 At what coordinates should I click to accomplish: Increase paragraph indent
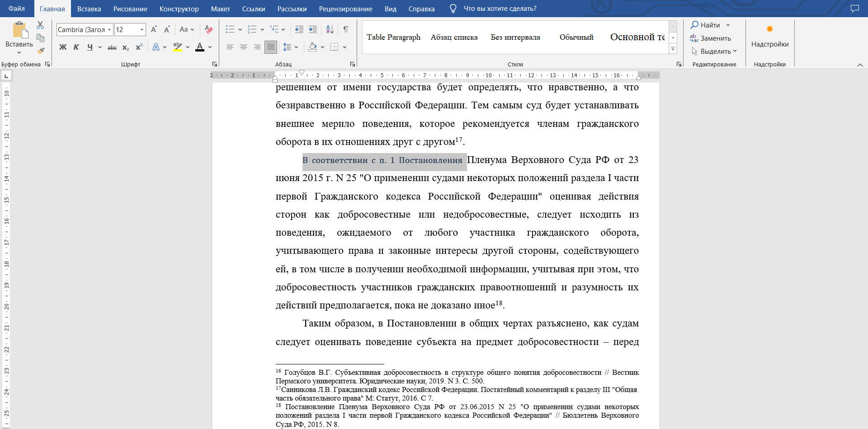point(313,29)
